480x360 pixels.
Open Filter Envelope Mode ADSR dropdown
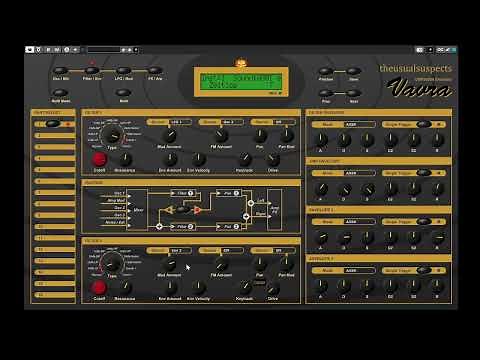[359, 124]
